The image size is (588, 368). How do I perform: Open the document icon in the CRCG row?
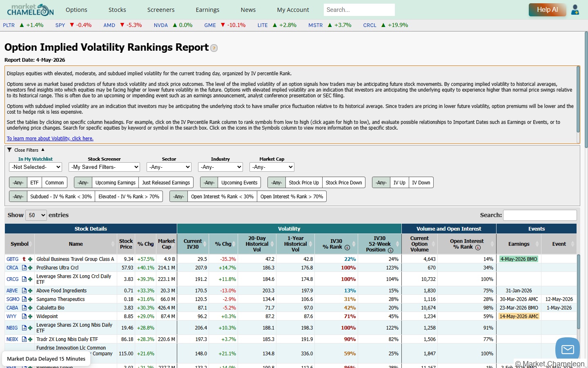[24, 279]
